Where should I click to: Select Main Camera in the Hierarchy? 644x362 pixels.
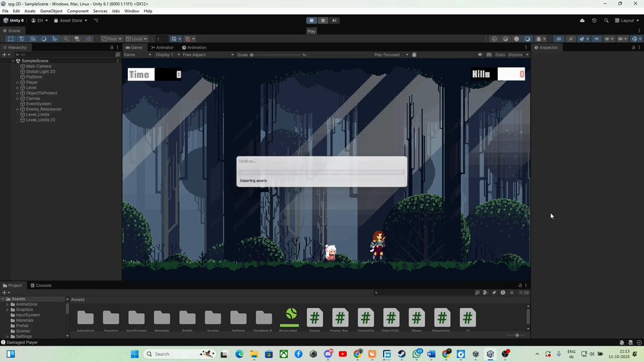point(38,67)
